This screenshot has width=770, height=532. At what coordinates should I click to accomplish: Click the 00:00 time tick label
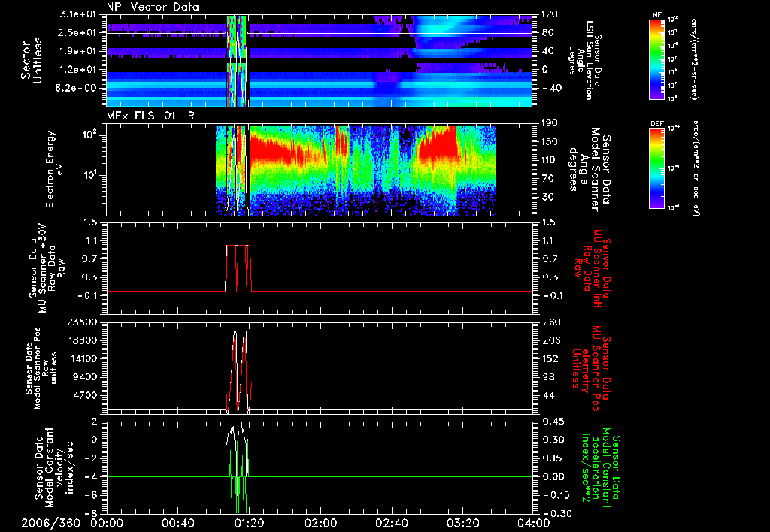point(106,523)
